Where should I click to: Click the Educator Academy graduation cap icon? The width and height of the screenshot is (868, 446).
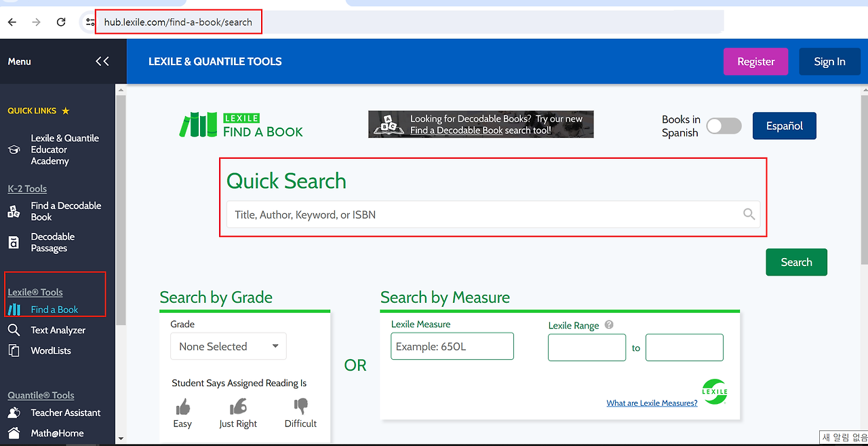[x=14, y=149]
